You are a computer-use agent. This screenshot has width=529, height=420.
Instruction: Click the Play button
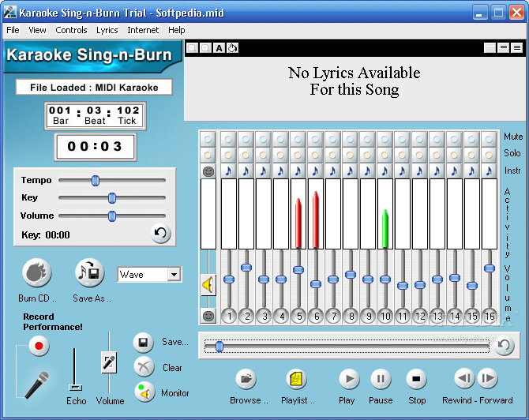coord(349,379)
